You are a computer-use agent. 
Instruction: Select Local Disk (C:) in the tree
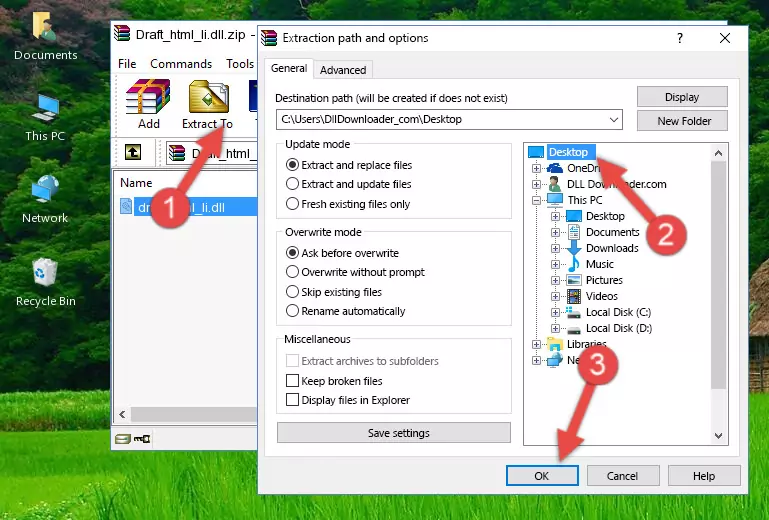click(x=618, y=312)
